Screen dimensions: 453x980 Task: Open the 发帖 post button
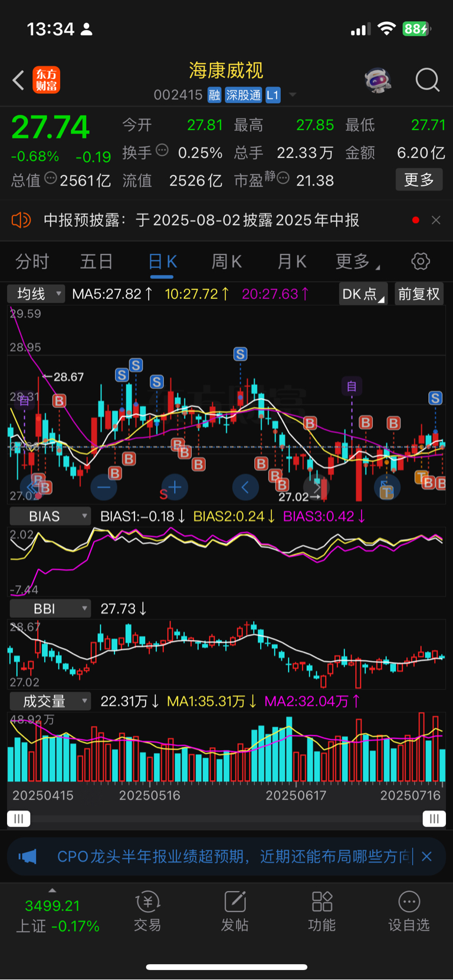[235, 911]
